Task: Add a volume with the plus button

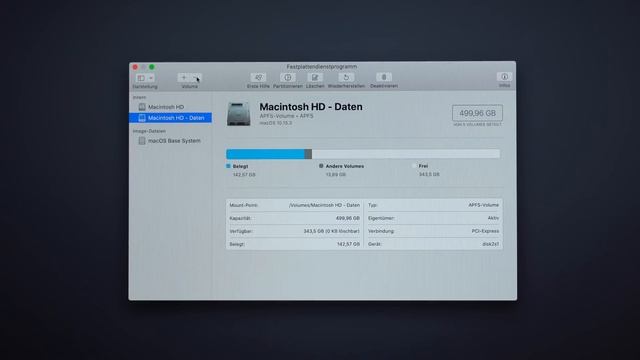Action: pos(184,78)
